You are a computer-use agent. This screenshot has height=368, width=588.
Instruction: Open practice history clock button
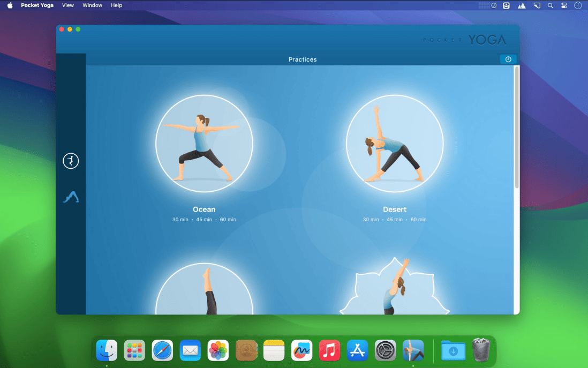point(508,59)
